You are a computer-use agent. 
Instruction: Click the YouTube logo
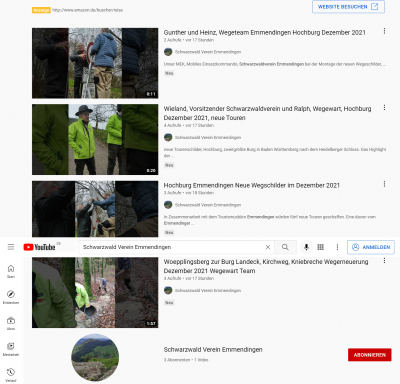click(x=39, y=247)
